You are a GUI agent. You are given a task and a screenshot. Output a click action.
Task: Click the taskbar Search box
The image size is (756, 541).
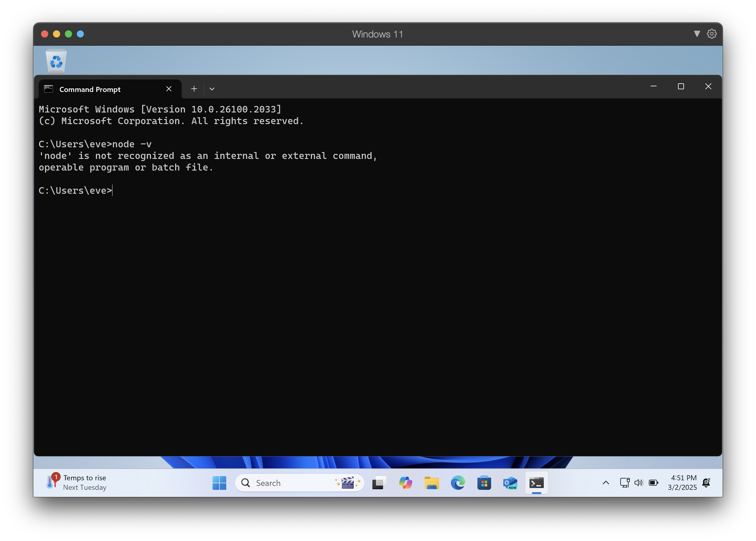tap(299, 483)
